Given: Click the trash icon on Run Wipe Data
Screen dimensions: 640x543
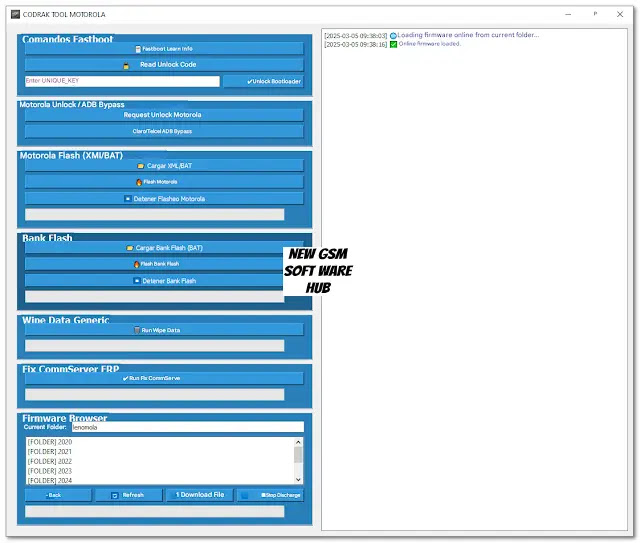Looking at the screenshot, I should (x=137, y=330).
